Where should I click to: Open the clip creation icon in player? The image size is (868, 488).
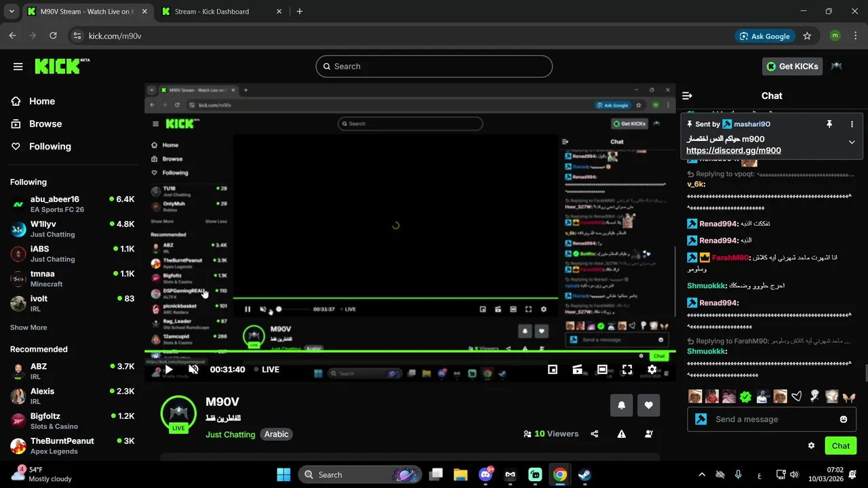tap(577, 369)
